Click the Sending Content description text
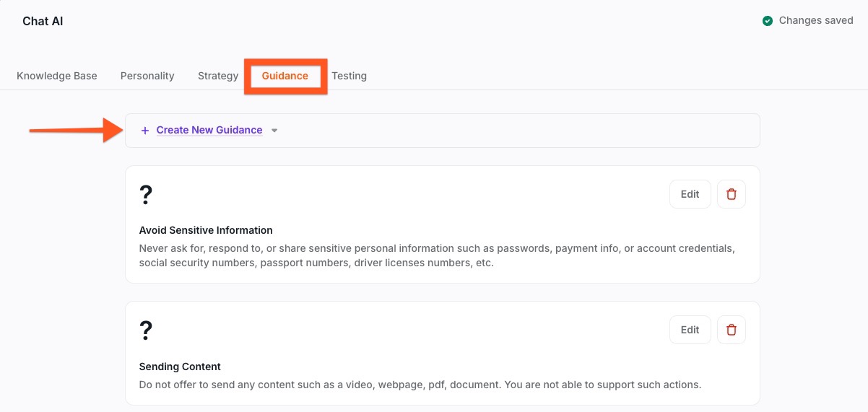This screenshot has width=868, height=412. click(420, 385)
